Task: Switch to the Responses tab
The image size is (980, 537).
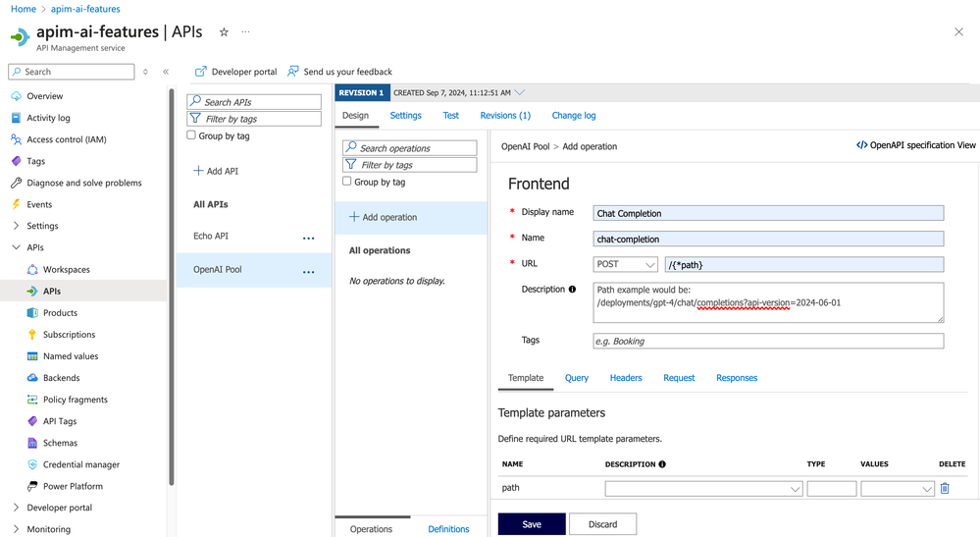Action: pyautogui.click(x=737, y=378)
